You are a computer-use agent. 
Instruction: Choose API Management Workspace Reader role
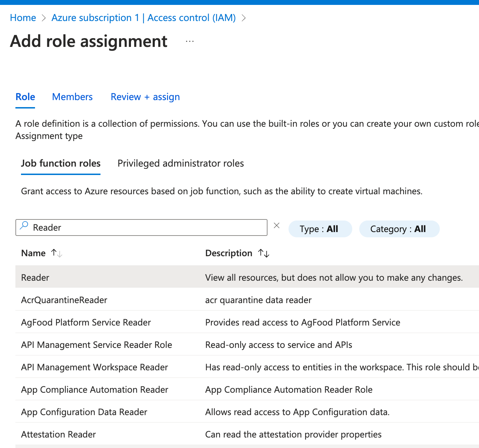[x=95, y=367]
